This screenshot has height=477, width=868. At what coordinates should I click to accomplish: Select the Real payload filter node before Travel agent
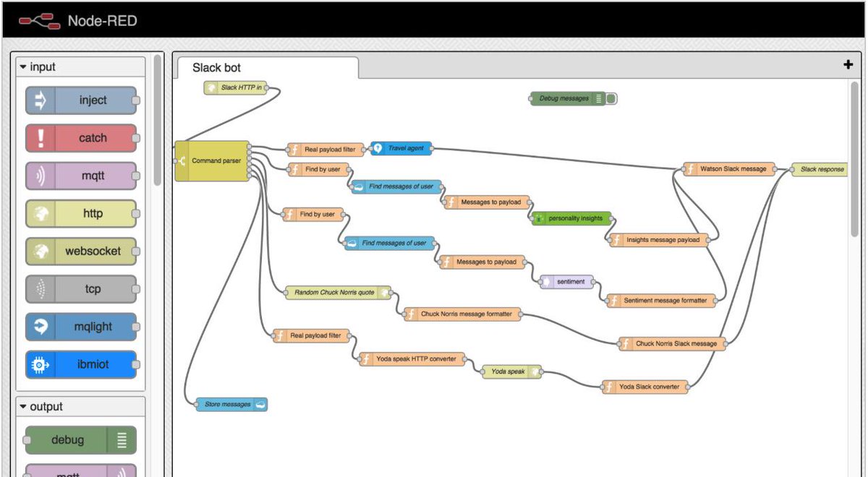click(x=325, y=150)
